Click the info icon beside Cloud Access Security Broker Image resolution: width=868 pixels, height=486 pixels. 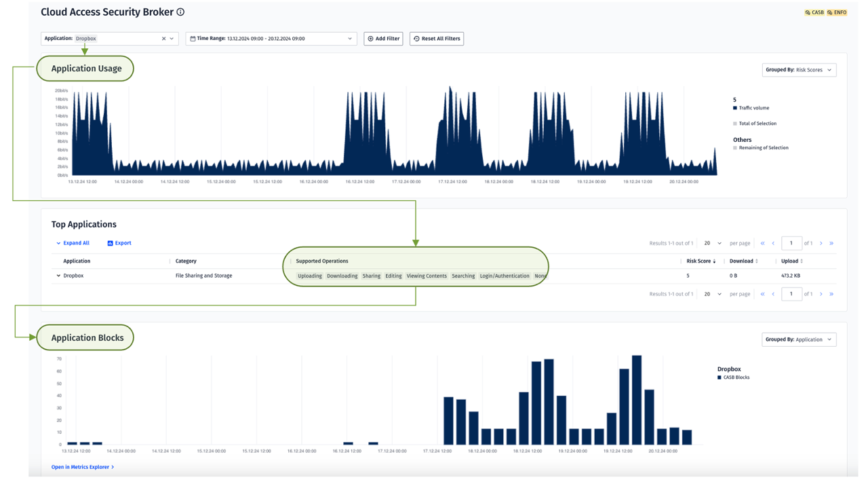(180, 12)
